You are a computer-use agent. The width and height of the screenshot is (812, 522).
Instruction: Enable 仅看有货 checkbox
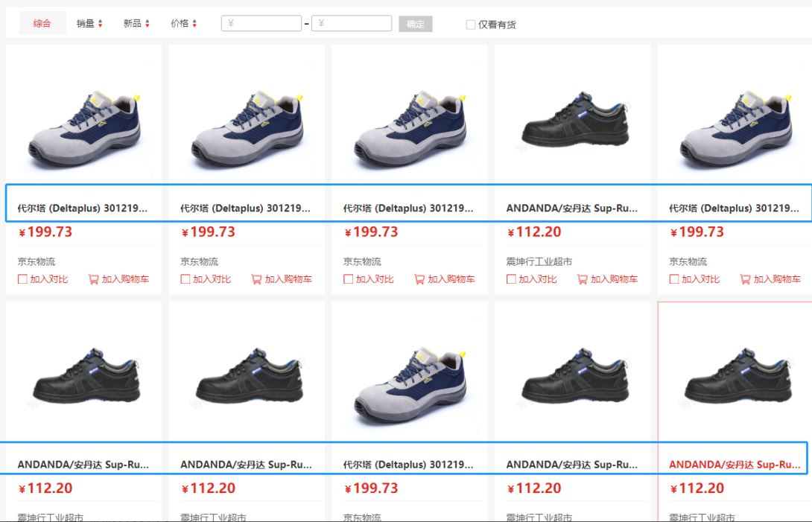coord(471,25)
